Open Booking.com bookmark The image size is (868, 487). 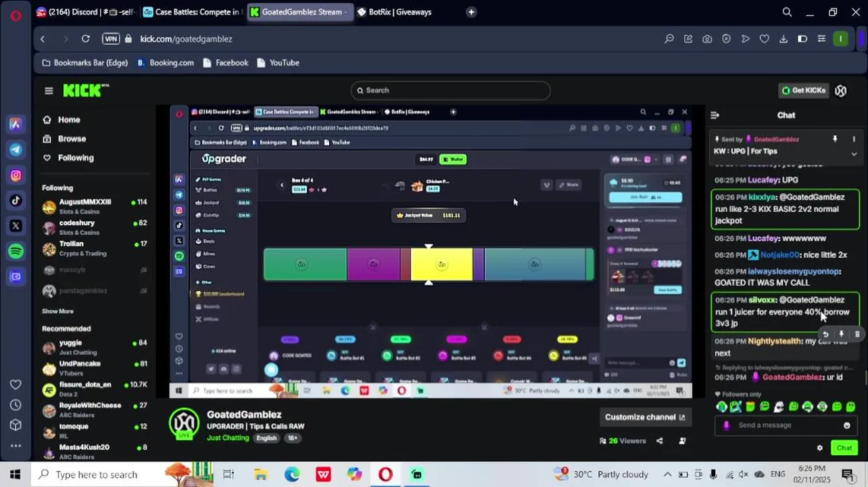[165, 63]
